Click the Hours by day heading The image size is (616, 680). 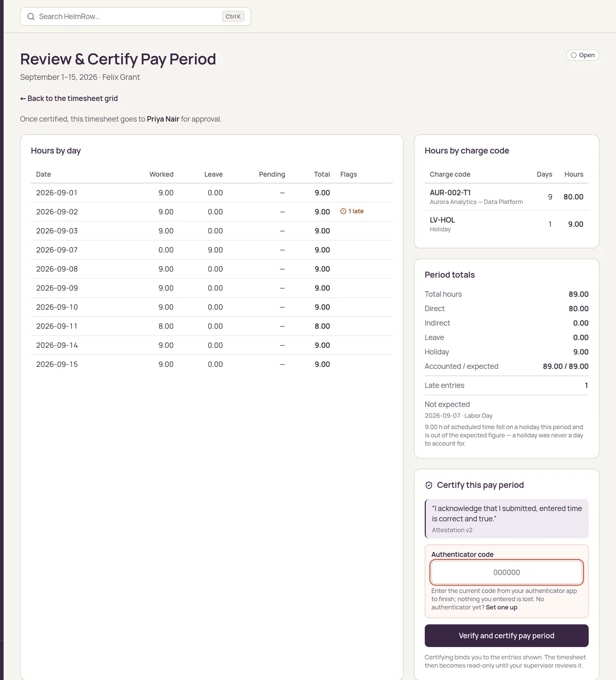click(x=56, y=150)
